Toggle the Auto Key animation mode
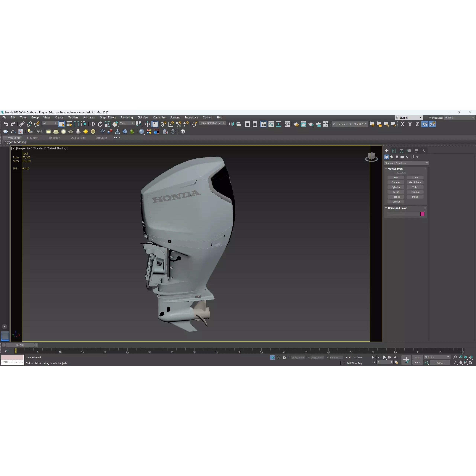This screenshot has height=476, width=476. click(418, 357)
